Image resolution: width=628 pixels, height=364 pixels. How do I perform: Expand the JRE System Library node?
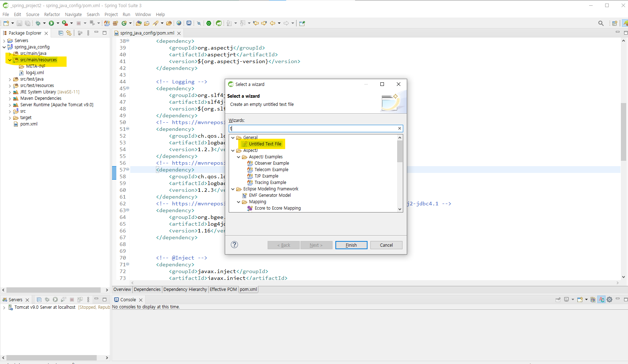[x=10, y=92]
